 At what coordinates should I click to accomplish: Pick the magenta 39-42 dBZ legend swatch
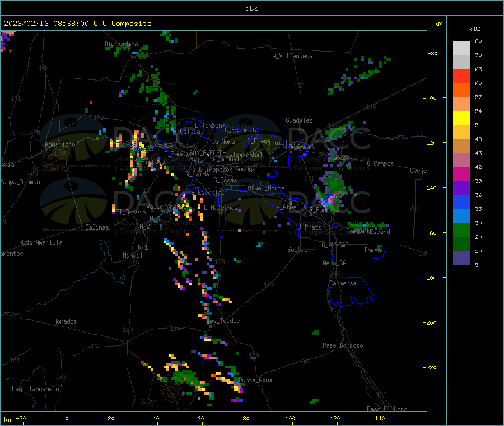(x=461, y=174)
